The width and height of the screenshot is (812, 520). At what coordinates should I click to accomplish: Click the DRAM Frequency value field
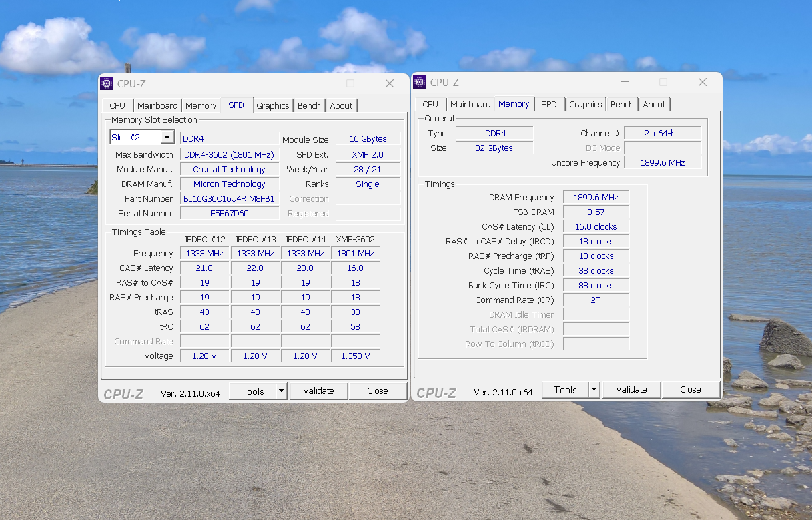click(595, 197)
